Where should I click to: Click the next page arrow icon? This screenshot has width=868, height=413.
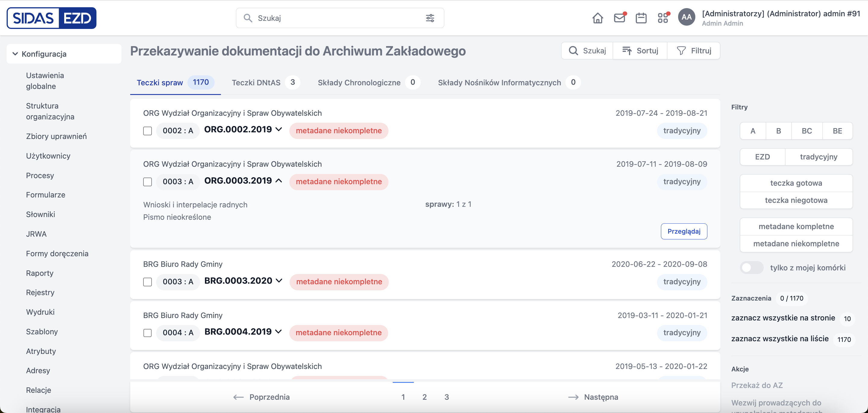pos(574,397)
